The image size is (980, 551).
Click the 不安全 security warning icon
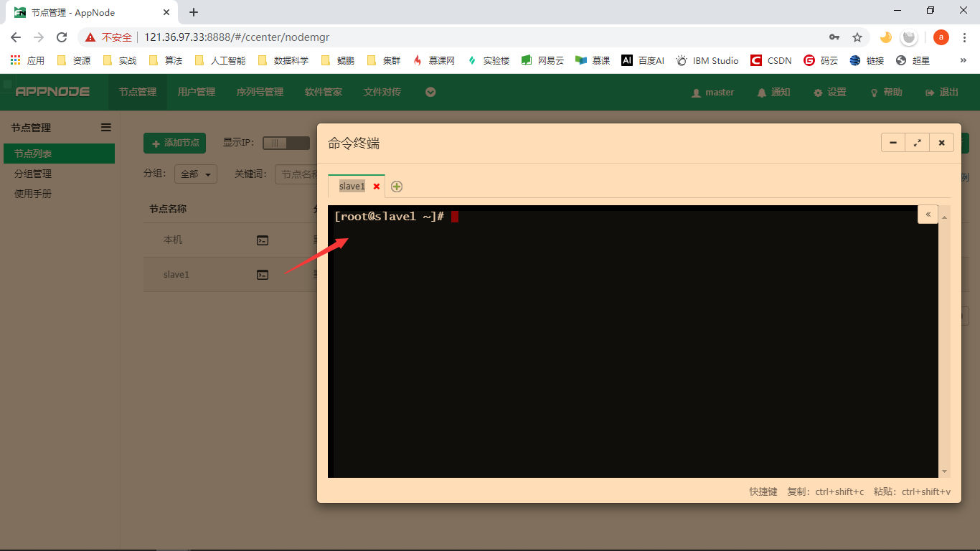click(x=90, y=37)
